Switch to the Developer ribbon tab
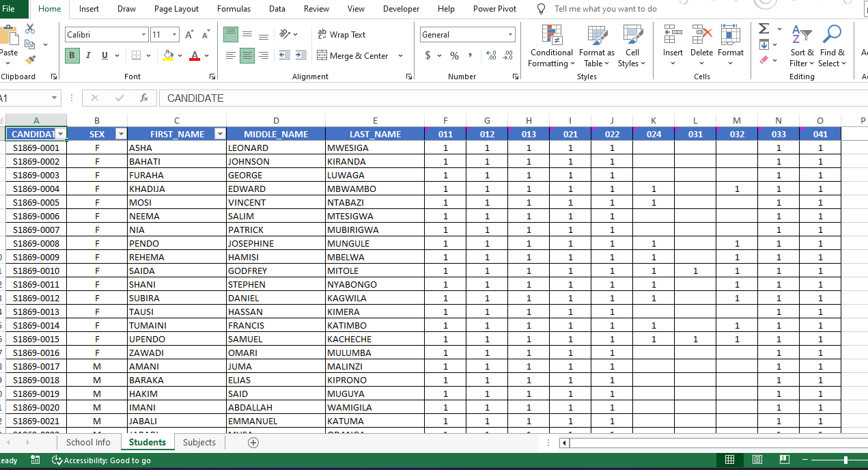Viewport: 868px width, 470px height. coord(401,9)
